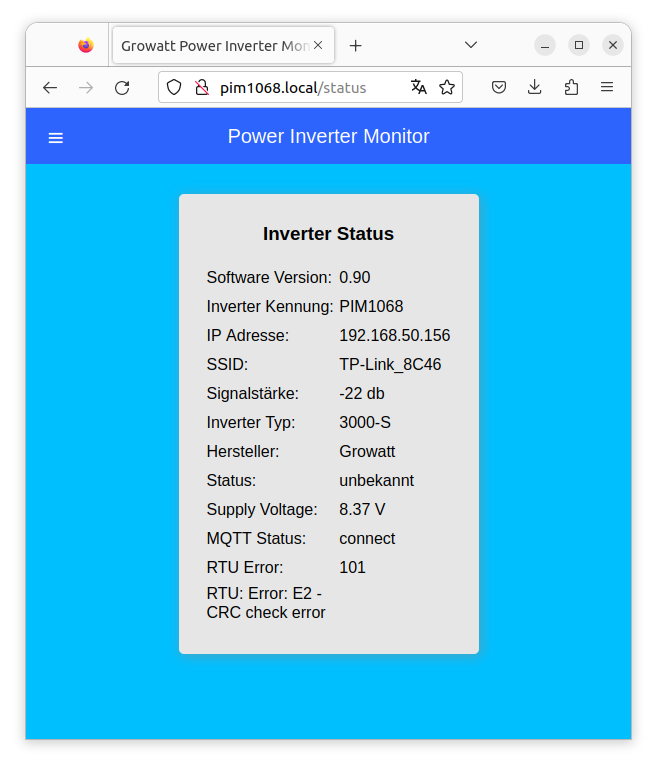Click the Firefox logo icon
This screenshot has height=768, width=657.
[86, 45]
